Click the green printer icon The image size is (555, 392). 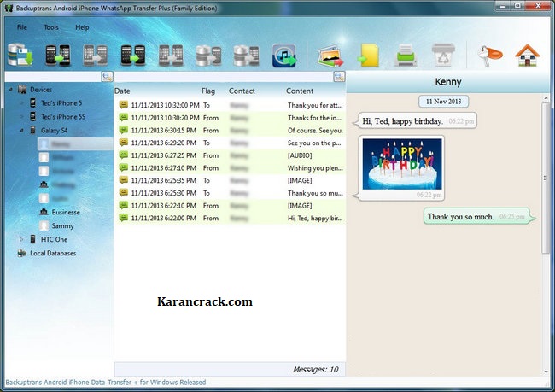[406, 55]
